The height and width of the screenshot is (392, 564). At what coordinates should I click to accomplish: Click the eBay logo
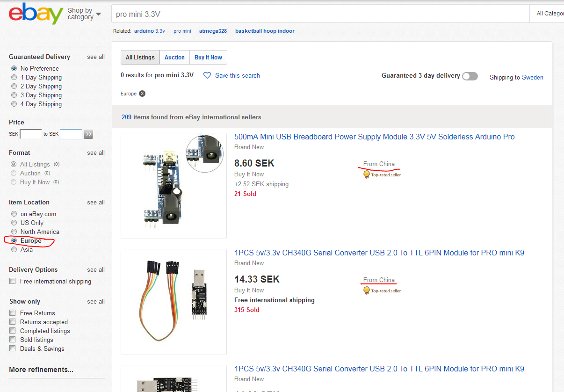tap(36, 14)
